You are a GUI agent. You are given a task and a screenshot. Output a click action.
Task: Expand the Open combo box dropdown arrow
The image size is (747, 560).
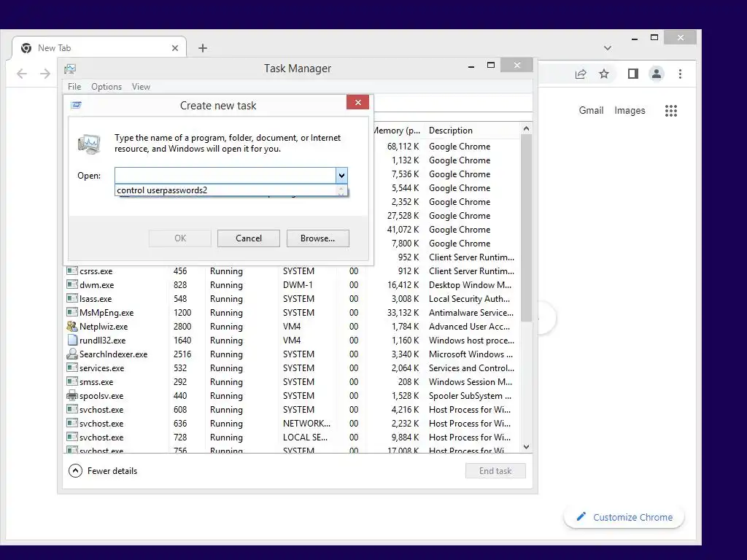click(x=341, y=176)
